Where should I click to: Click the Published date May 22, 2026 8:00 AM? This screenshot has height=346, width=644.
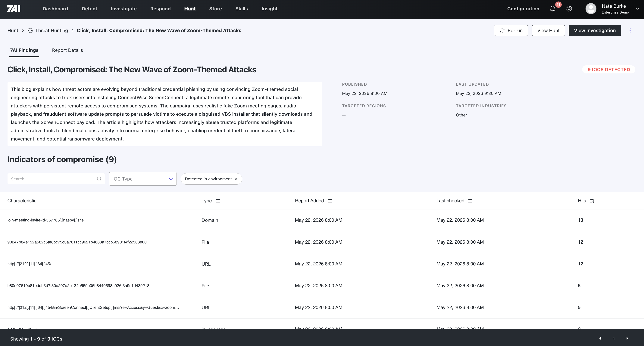point(365,93)
